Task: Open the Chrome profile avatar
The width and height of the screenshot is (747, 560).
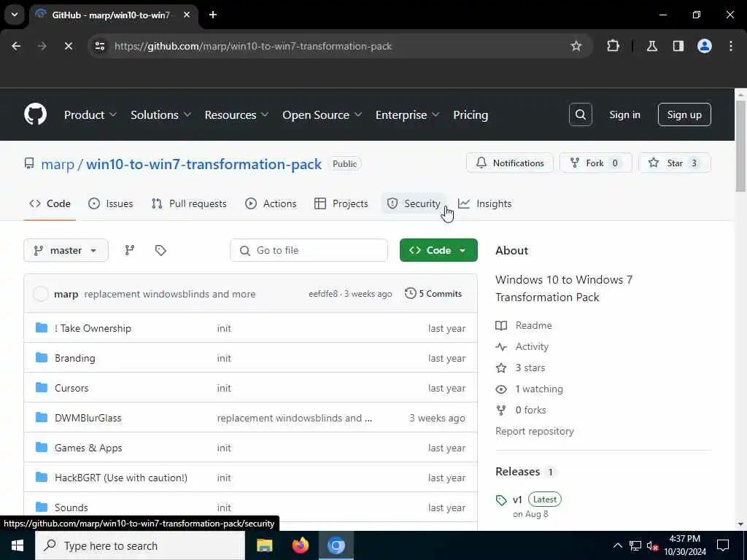Action: pyautogui.click(x=704, y=46)
